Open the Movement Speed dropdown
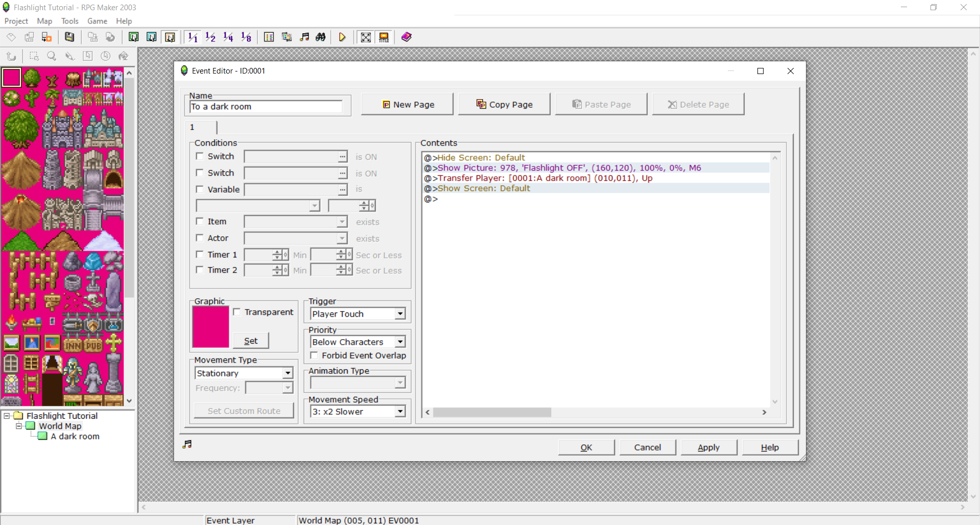Image resolution: width=980 pixels, height=525 pixels. tap(358, 412)
